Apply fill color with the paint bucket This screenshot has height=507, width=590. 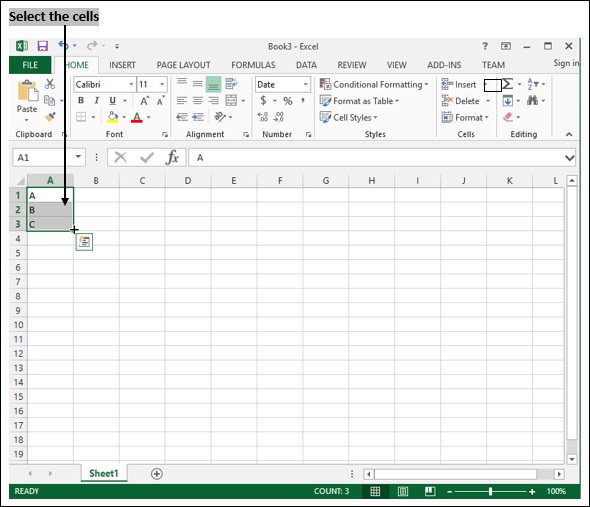point(112,117)
